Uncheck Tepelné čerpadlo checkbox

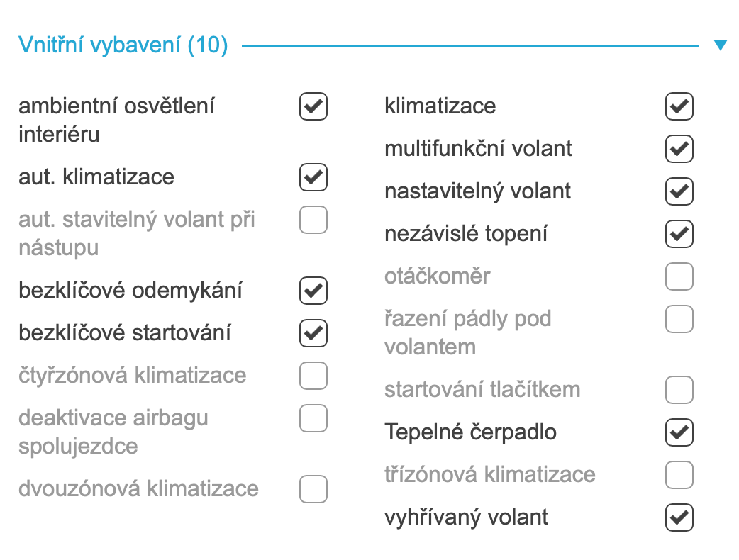(x=679, y=432)
